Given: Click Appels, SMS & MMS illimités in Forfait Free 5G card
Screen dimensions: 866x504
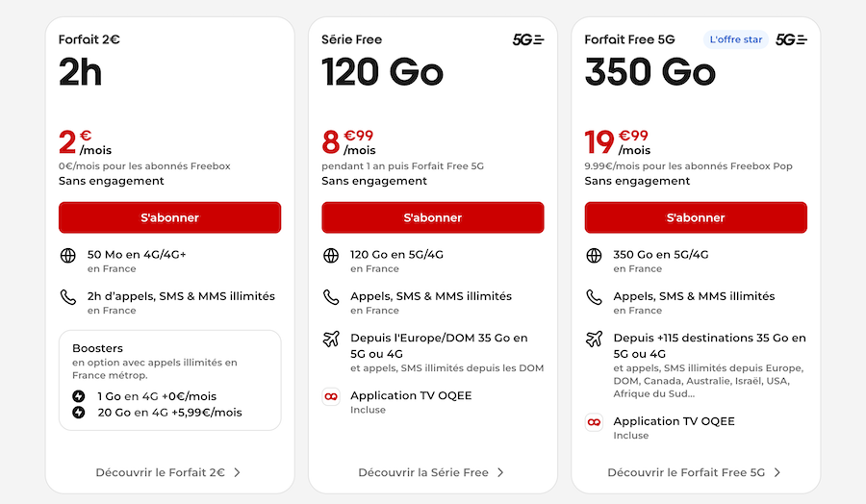Looking at the screenshot, I should (x=694, y=296).
